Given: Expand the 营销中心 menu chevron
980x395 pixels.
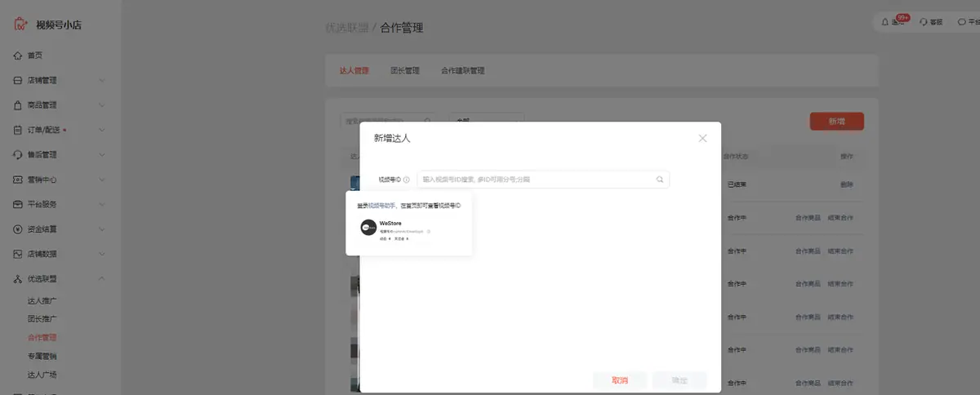Looking at the screenshot, I should click(x=102, y=180).
